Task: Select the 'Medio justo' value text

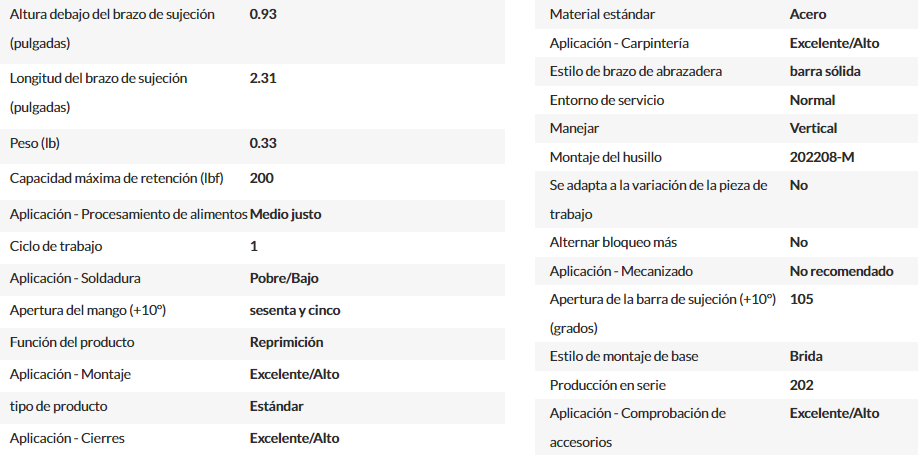Action: tap(286, 214)
